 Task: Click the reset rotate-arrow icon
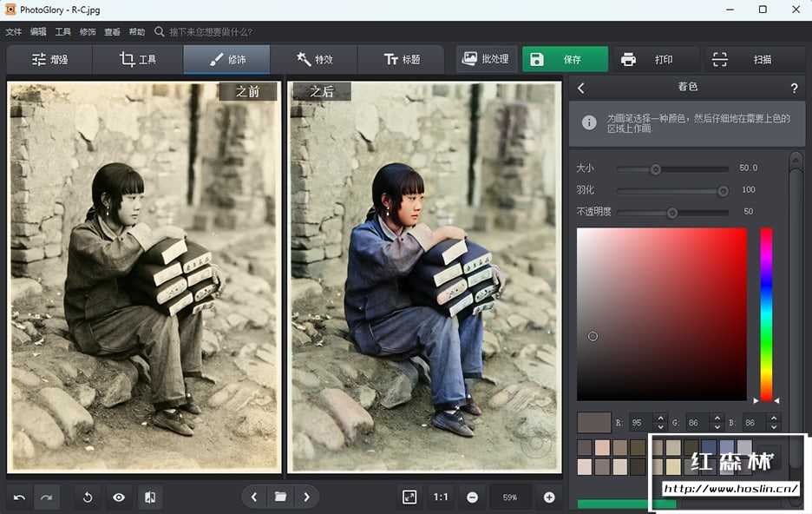88,498
